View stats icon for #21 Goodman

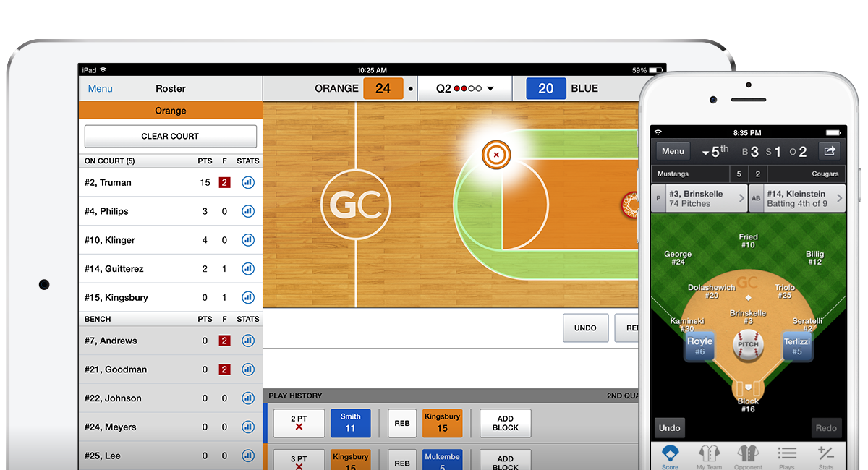(247, 369)
